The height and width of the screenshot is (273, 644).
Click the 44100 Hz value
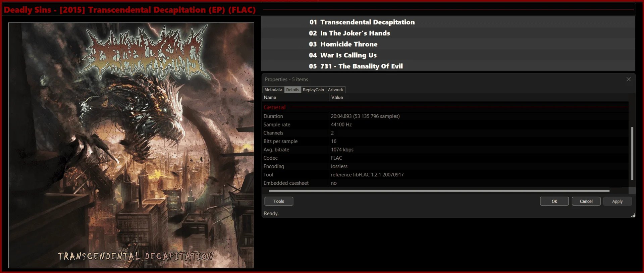[x=341, y=124]
